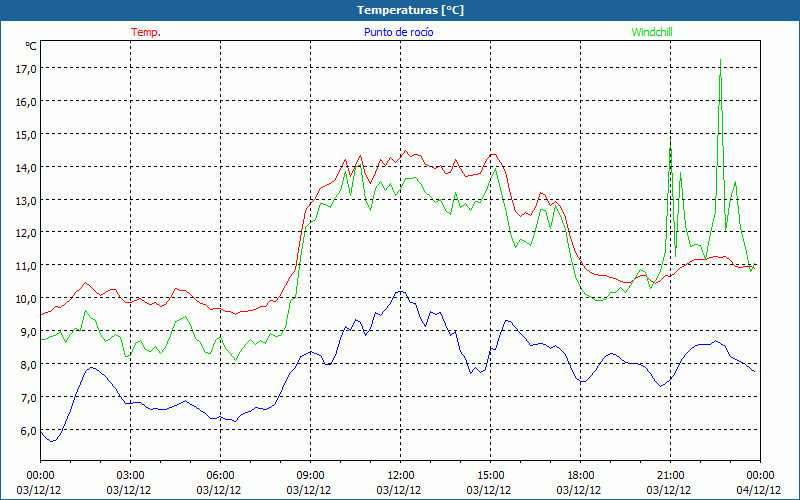
Task: Select the red Temp. legend label
Action: [x=146, y=32]
